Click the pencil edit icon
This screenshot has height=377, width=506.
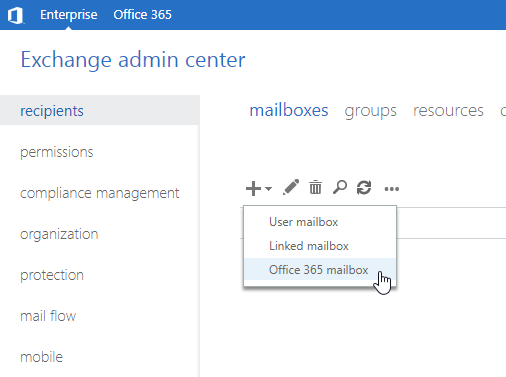pos(291,187)
